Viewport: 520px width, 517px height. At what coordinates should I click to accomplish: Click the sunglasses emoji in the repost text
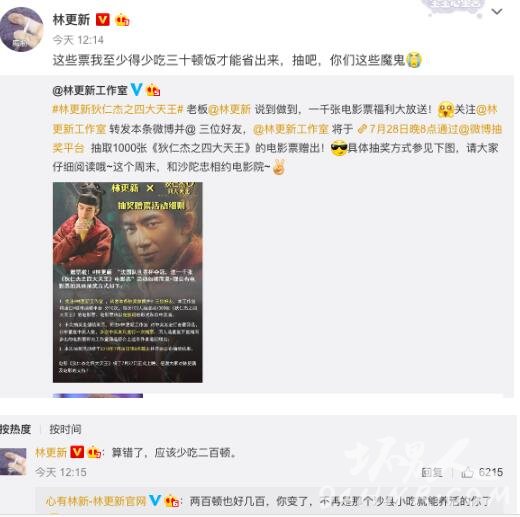(x=339, y=148)
